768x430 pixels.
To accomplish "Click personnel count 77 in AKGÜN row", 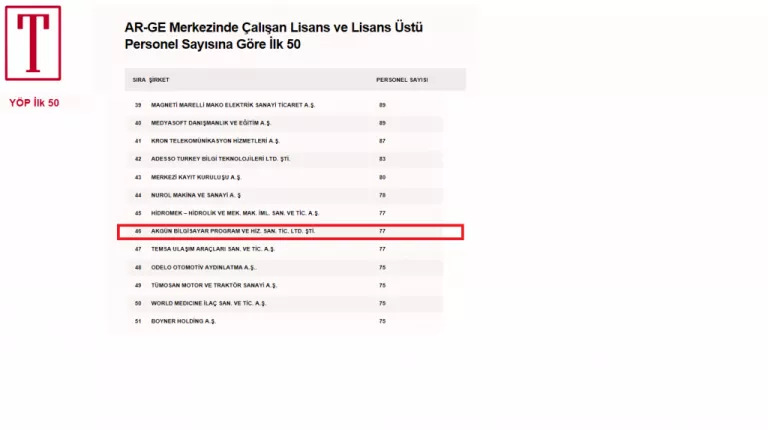I will pyautogui.click(x=382, y=231).
